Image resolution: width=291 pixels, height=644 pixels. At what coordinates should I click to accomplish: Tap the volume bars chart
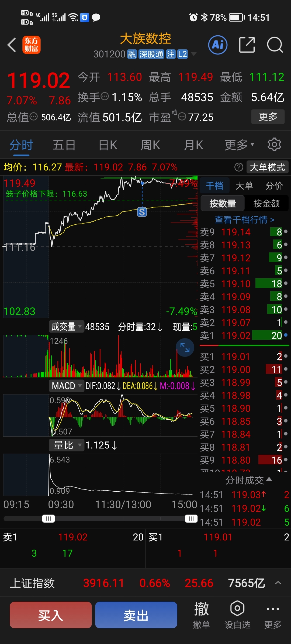click(x=100, y=356)
